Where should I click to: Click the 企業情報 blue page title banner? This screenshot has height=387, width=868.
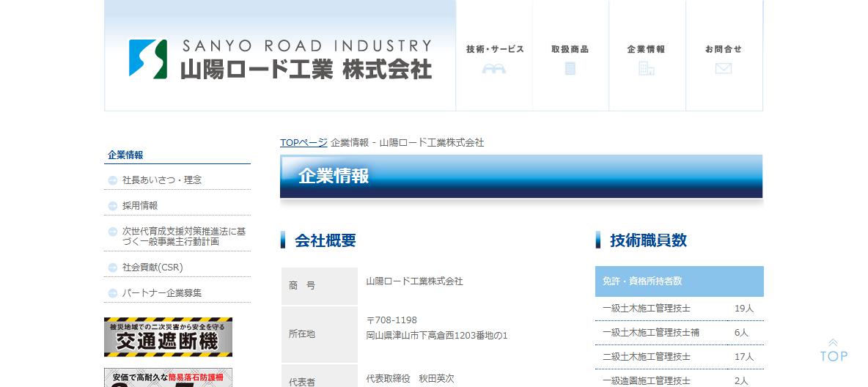pos(521,176)
